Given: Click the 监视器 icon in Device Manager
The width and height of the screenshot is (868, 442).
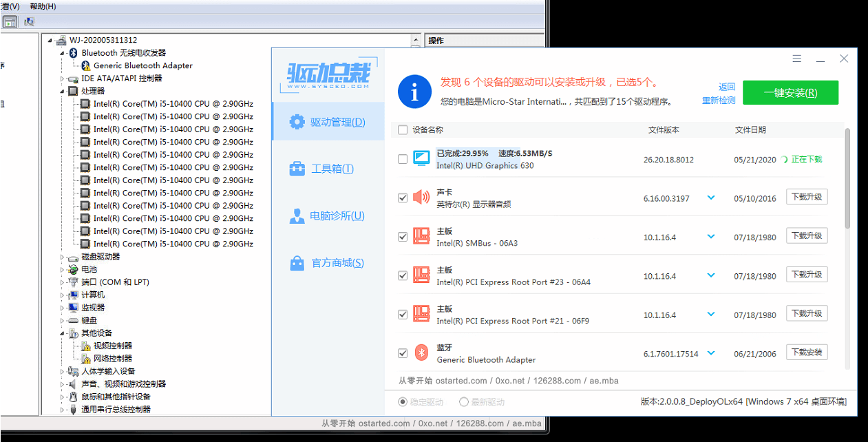Looking at the screenshot, I should click(73, 308).
